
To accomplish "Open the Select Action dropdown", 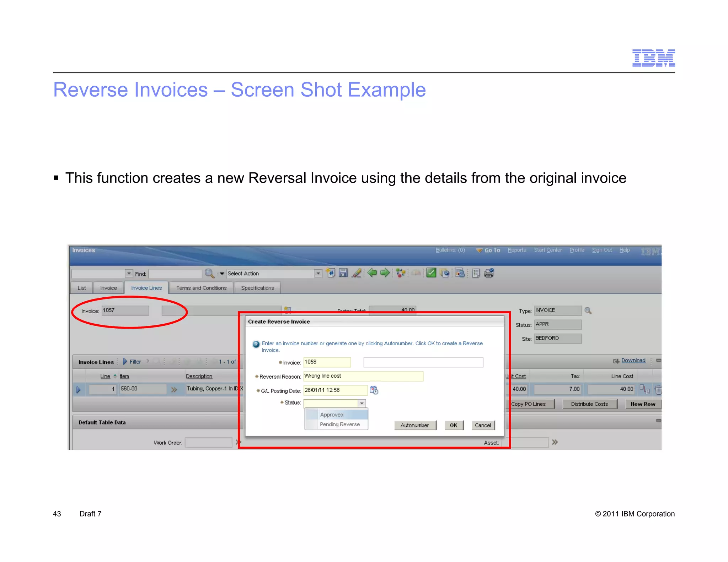I will coord(318,274).
